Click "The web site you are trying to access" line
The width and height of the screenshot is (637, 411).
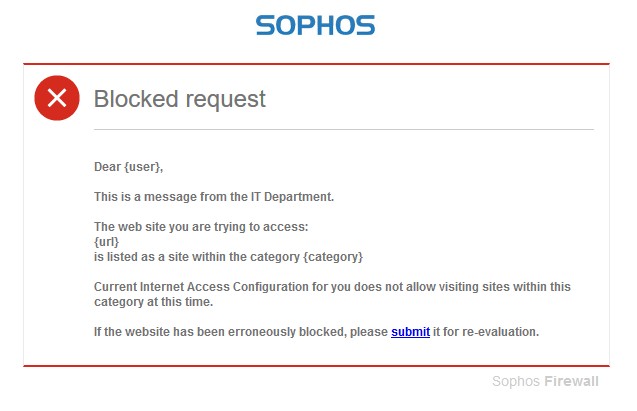coord(201,226)
